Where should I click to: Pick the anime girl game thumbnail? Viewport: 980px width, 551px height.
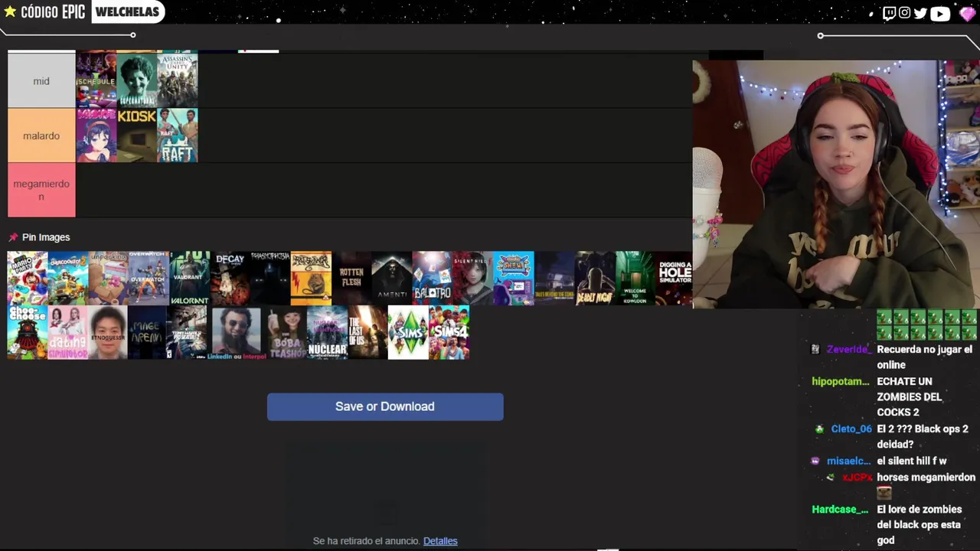pos(96,135)
